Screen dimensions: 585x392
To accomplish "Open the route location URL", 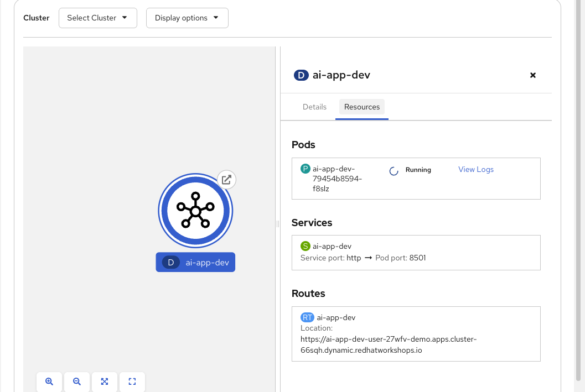I will point(388,344).
